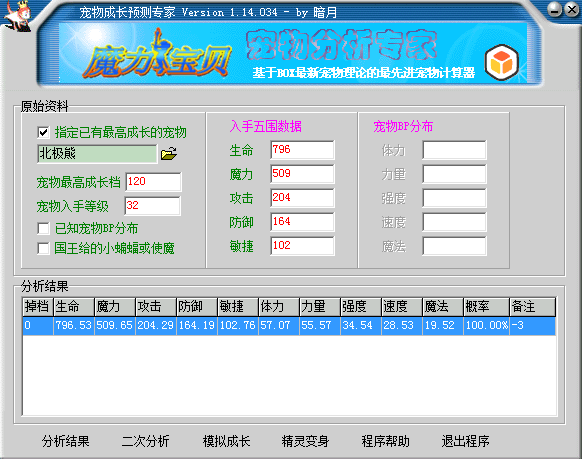Click the 速度 BP input field
The image size is (582, 459).
click(454, 222)
